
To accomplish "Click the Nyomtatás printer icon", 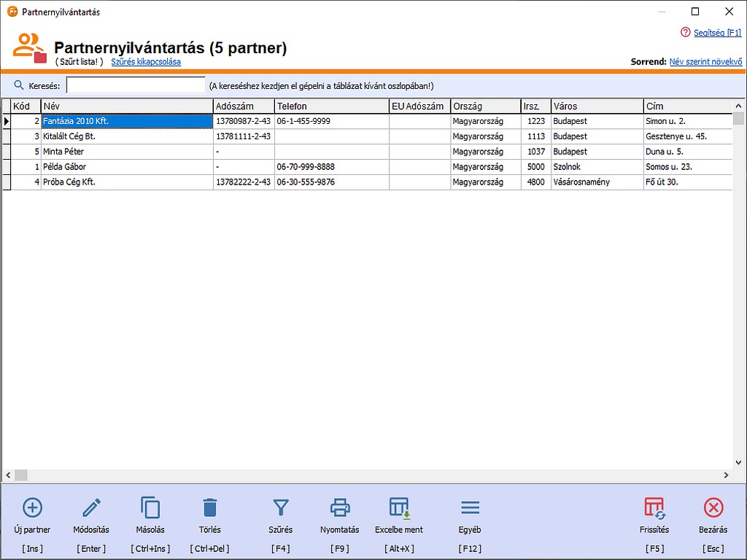I will tap(340, 507).
